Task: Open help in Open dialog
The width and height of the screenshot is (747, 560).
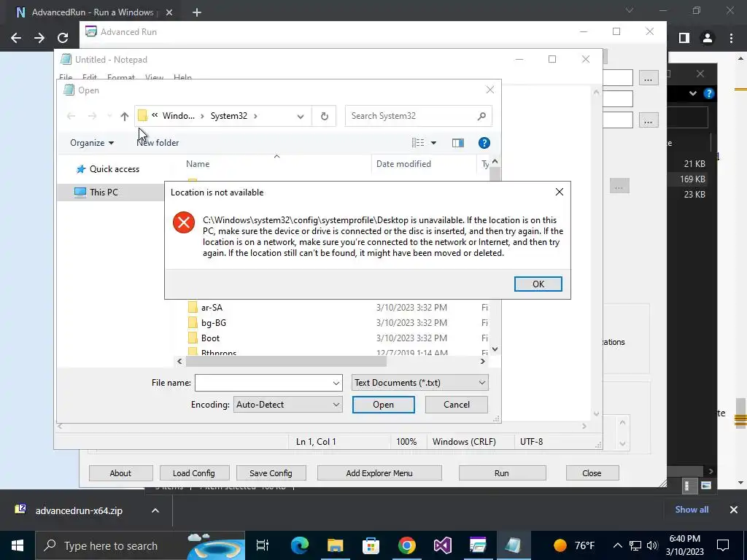Action: tap(484, 143)
